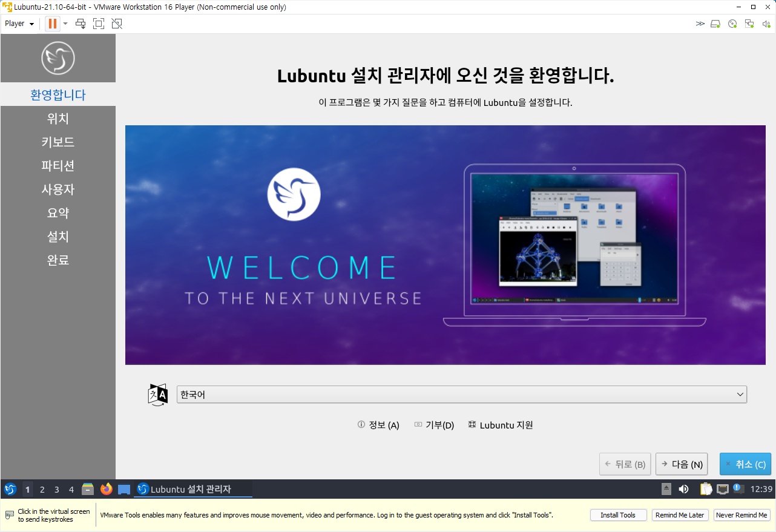Switch VMware to Unity mode
This screenshot has width=776, height=532.
(x=117, y=24)
